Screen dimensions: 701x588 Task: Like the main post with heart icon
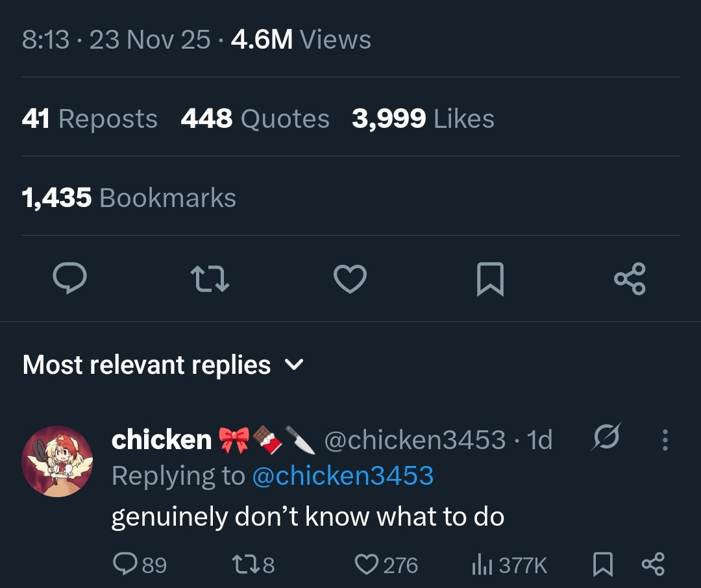(350, 279)
